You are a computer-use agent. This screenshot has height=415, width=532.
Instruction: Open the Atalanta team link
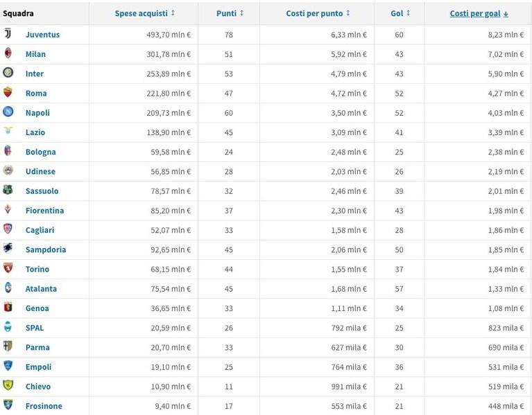(x=41, y=289)
